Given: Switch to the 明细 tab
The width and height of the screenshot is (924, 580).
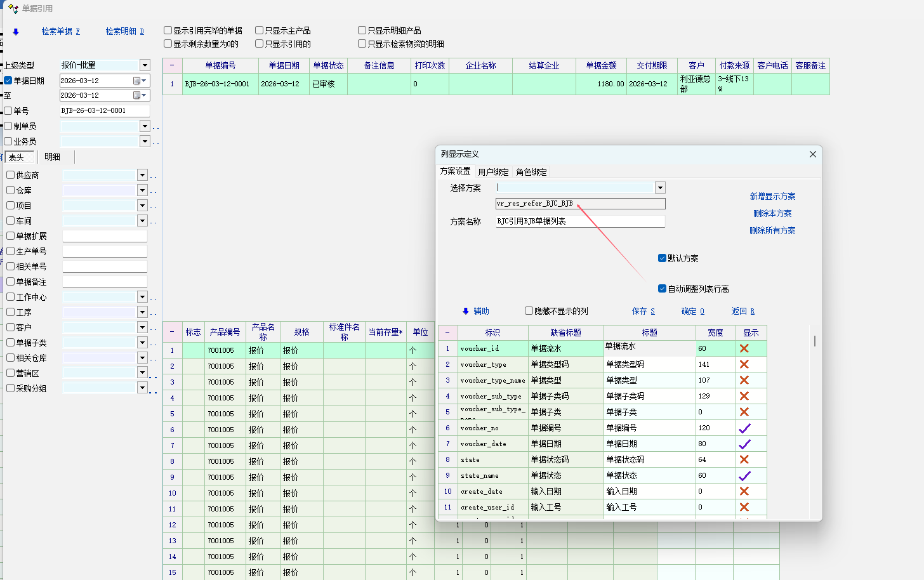Looking at the screenshot, I should coord(52,157).
